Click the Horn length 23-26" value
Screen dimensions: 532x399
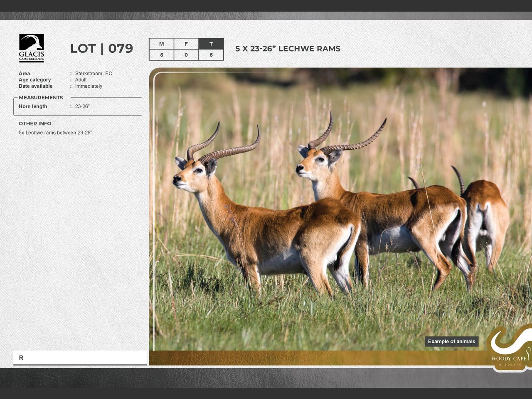click(82, 106)
